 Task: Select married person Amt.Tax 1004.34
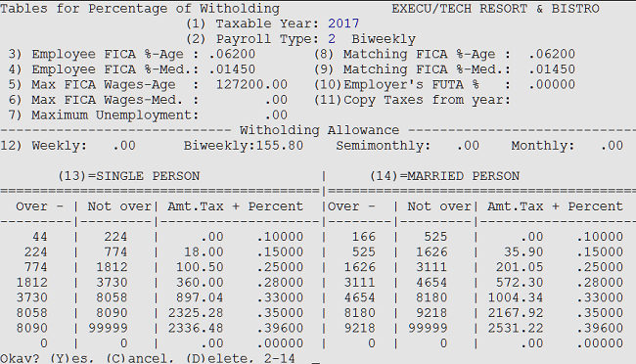point(515,297)
